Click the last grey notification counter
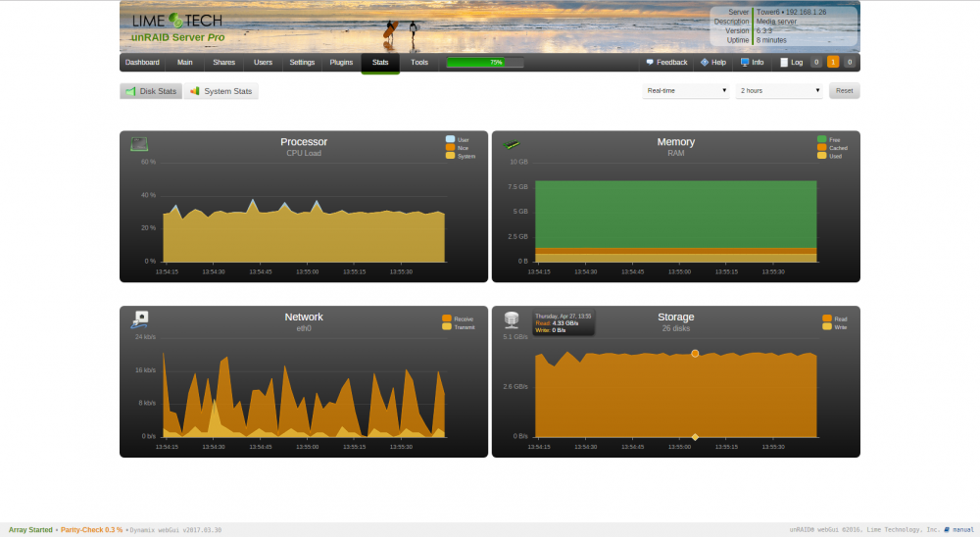This screenshot has width=980, height=537. tap(850, 63)
